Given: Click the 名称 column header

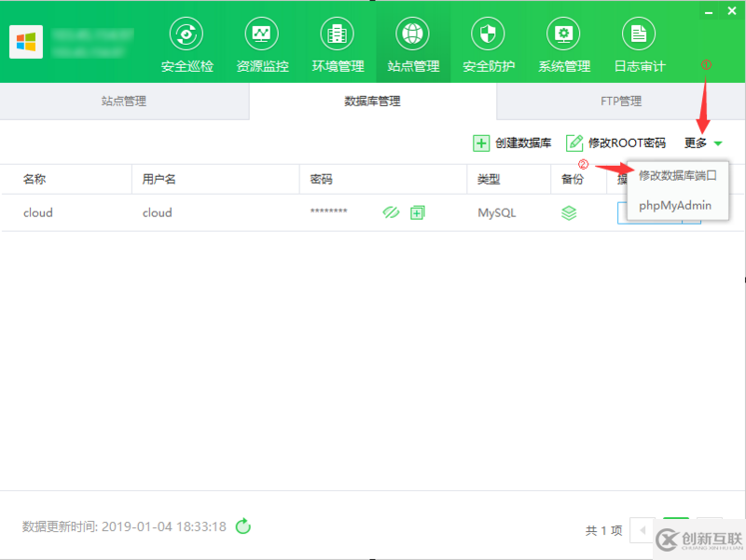Looking at the screenshot, I should (35, 179).
